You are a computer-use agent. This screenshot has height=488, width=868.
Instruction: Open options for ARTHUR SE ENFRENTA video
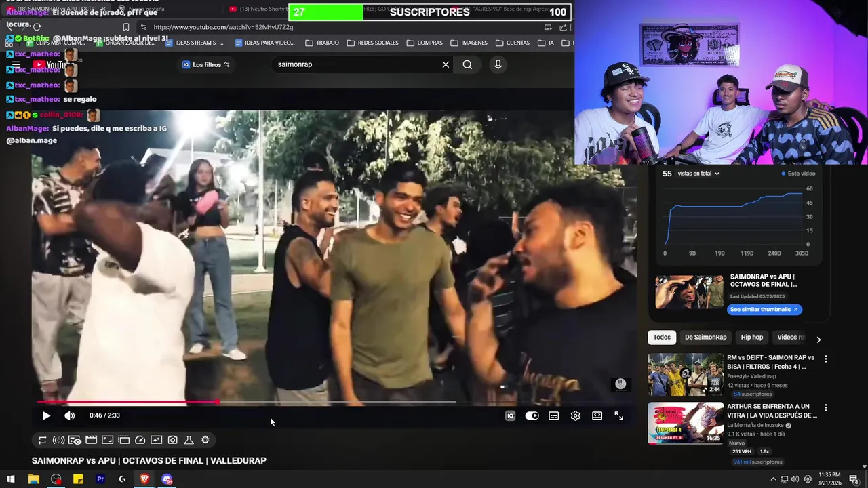click(x=825, y=408)
